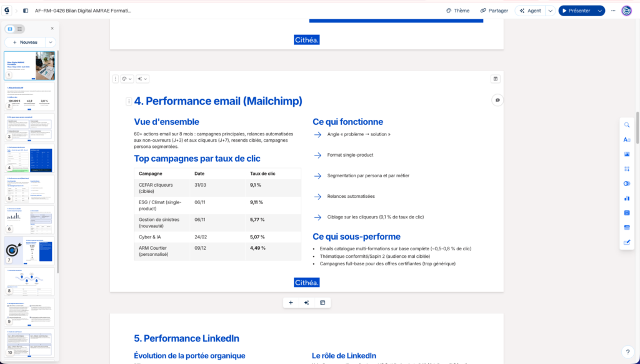Close the slides sidebar panel
Image resolution: width=640 pixels, height=364 pixels.
coord(52,29)
